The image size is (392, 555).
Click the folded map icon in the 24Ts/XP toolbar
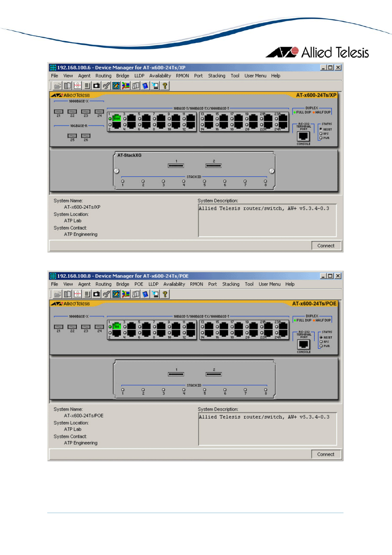coord(136,86)
